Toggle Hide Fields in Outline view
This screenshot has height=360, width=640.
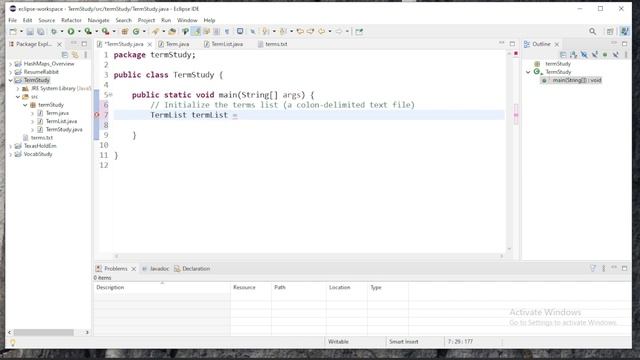[x=584, y=54]
